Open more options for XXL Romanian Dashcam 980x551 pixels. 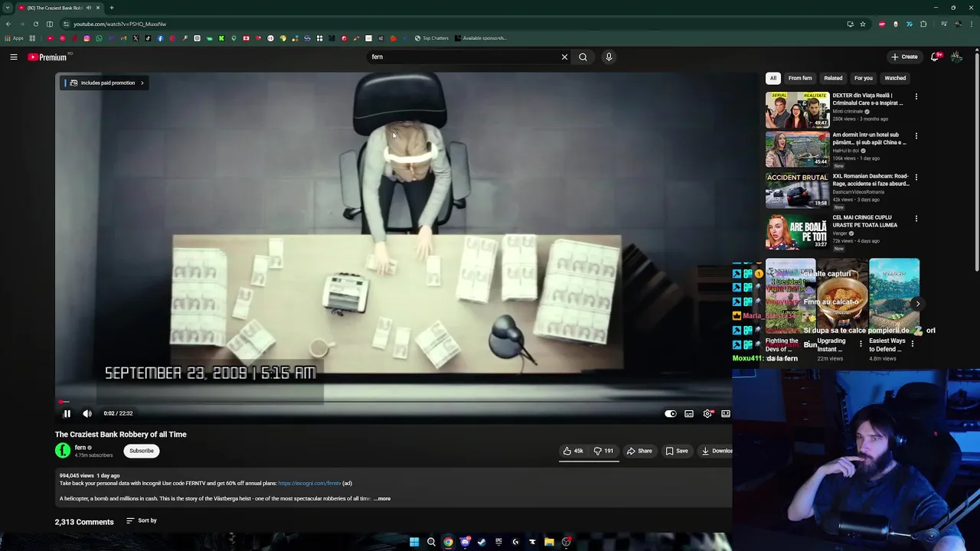(x=916, y=178)
